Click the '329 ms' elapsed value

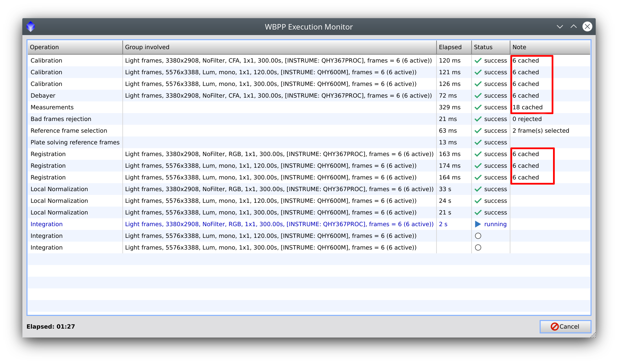click(450, 107)
